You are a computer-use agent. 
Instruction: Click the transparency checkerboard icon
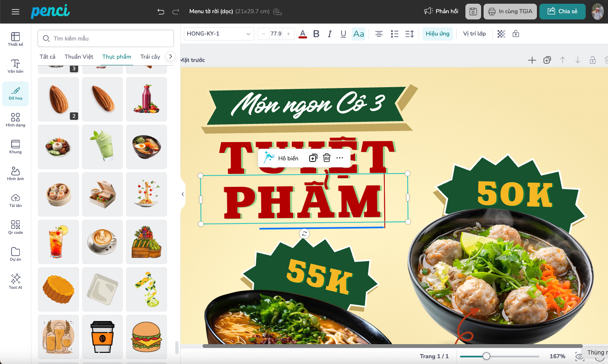(x=501, y=34)
